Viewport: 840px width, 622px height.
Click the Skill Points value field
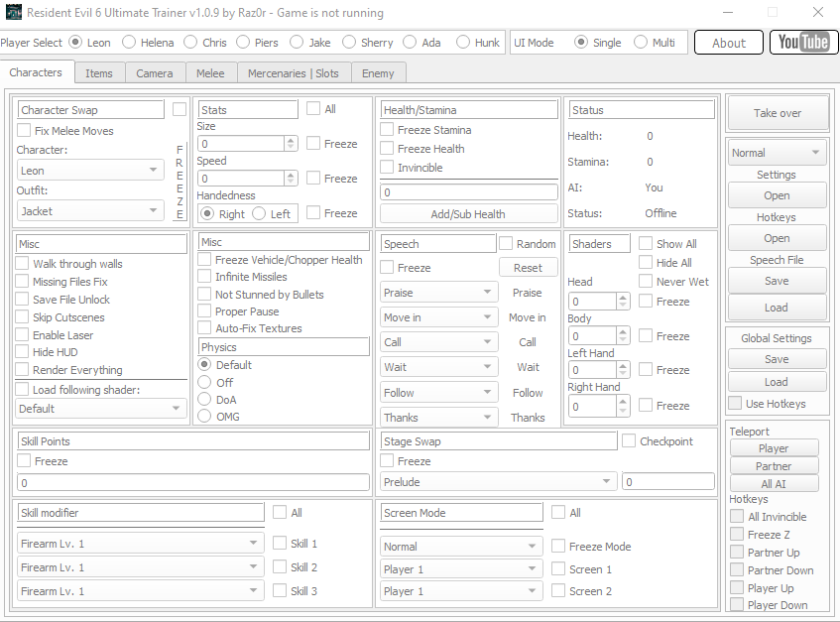(x=193, y=482)
